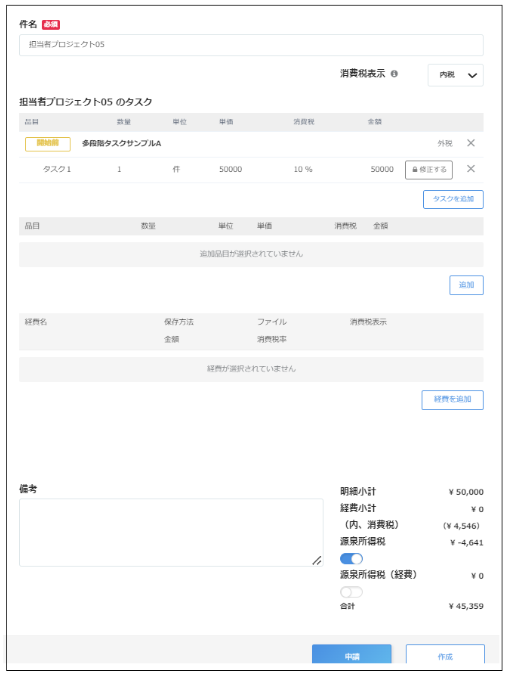Click the 経費が選択されていません message
Viewport: 509px width, 674px height.
[251, 369]
